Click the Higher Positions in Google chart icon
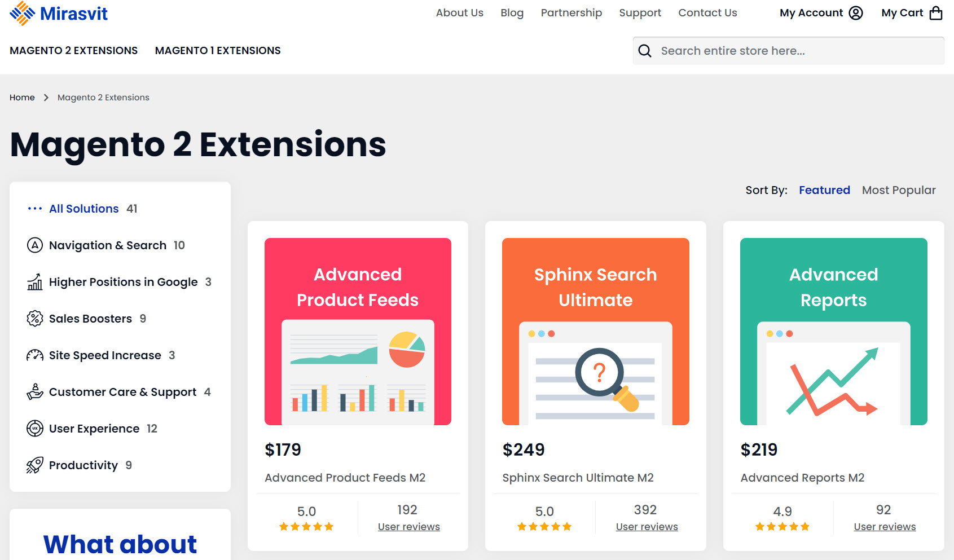The height and width of the screenshot is (560, 954). click(35, 282)
